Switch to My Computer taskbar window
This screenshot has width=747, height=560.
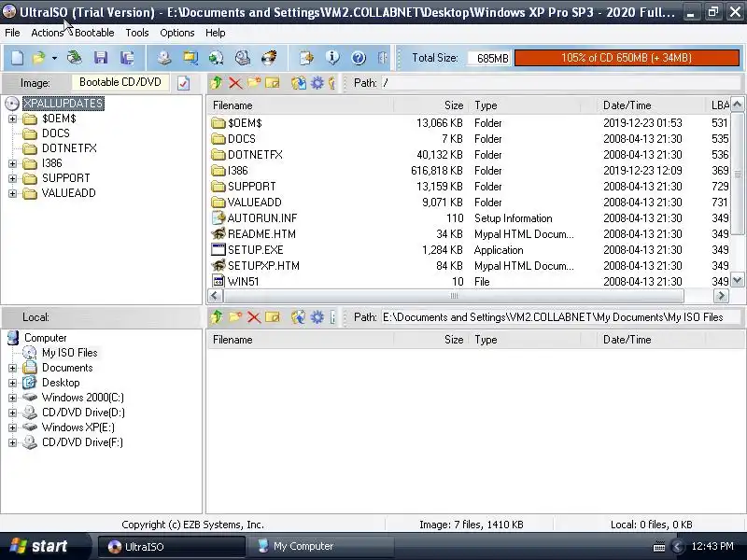[x=320, y=546]
